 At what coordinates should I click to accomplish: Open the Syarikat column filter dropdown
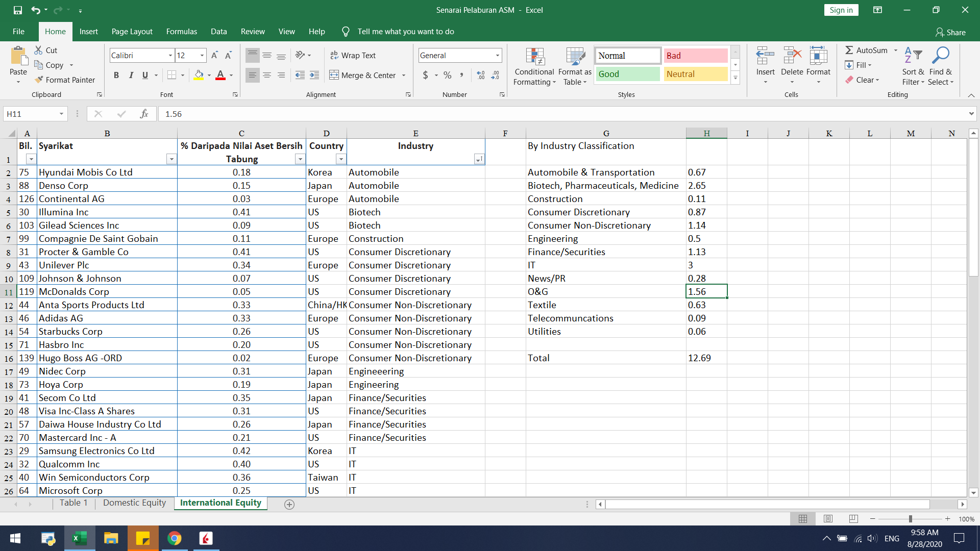point(171,159)
